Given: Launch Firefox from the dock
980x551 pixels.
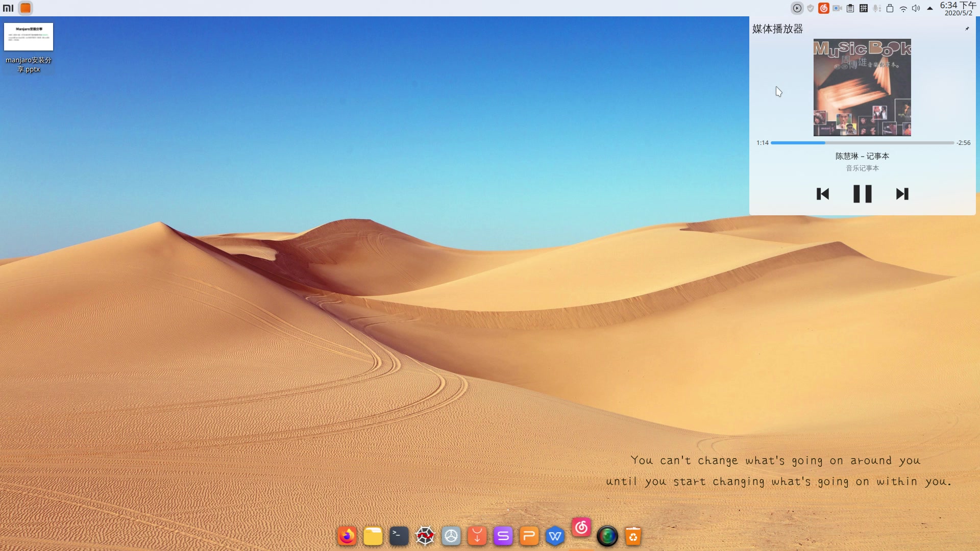Looking at the screenshot, I should [347, 536].
